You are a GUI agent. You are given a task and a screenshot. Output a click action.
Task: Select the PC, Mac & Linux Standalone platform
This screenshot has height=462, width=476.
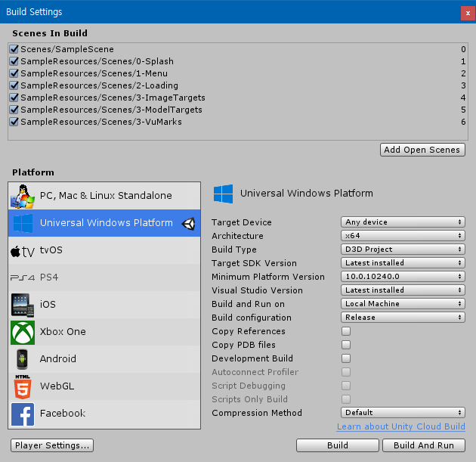tap(104, 196)
